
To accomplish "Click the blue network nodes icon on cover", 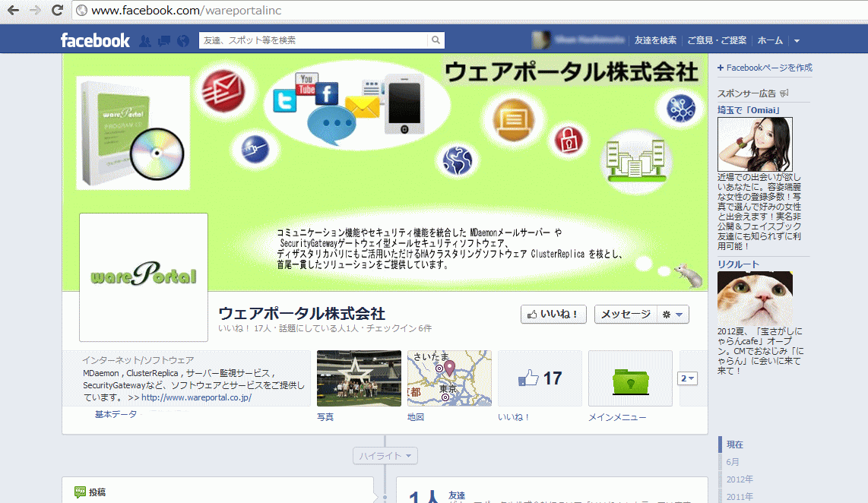I will point(681,109).
